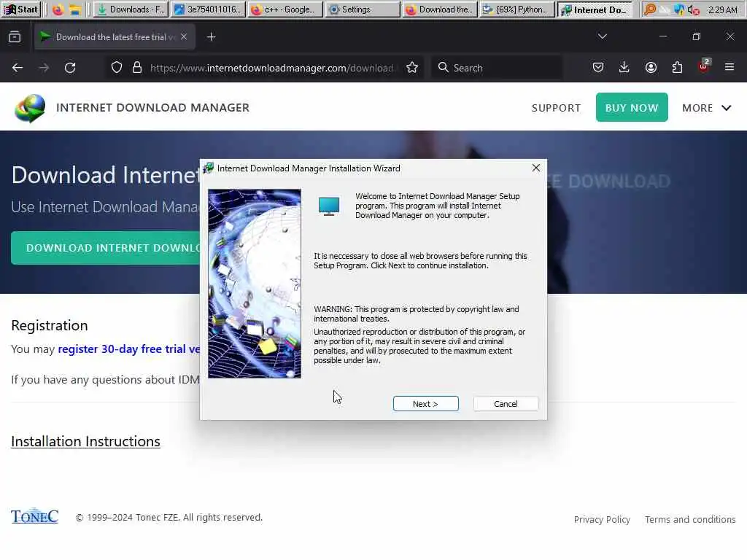Viewport: 747px width, 560px height.
Task: Click the globe artwork in the wizard
Action: (x=255, y=284)
